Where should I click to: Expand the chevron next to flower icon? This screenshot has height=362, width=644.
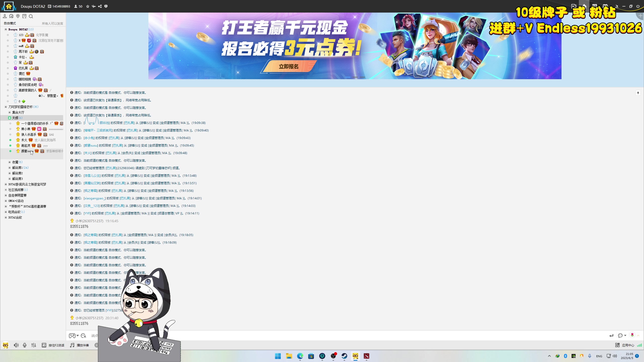638,336
